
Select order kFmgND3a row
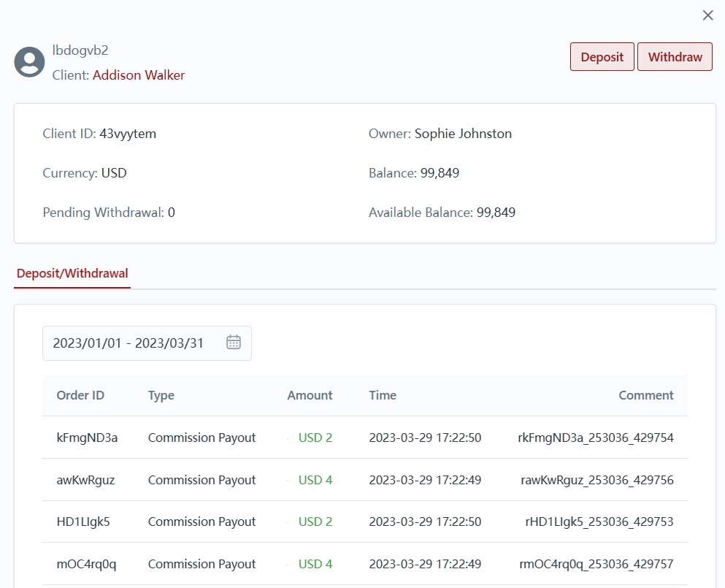87,438
